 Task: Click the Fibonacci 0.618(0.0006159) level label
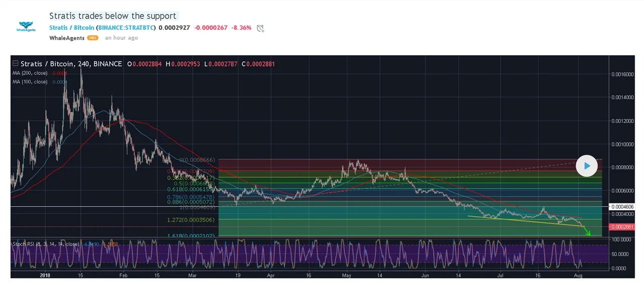192,190
